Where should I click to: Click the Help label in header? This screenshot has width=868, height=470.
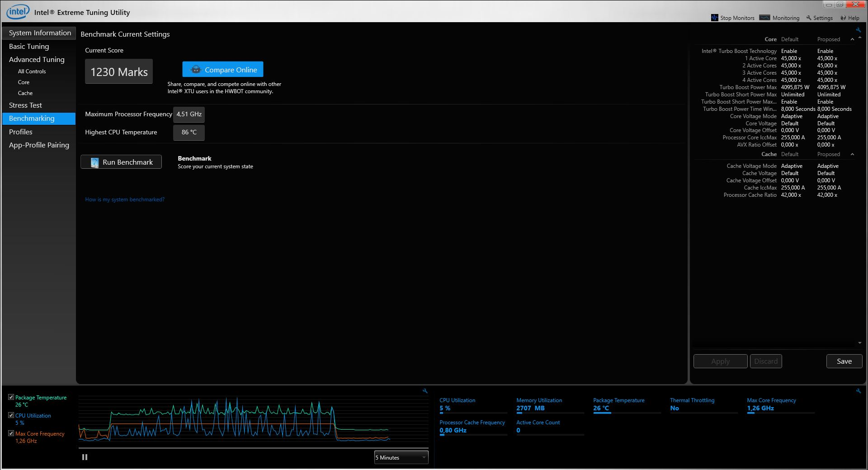click(854, 18)
